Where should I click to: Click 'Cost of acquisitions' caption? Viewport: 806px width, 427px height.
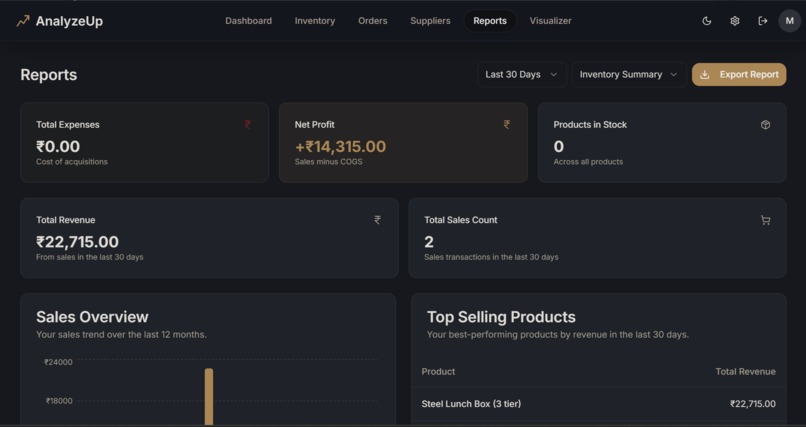coord(72,161)
